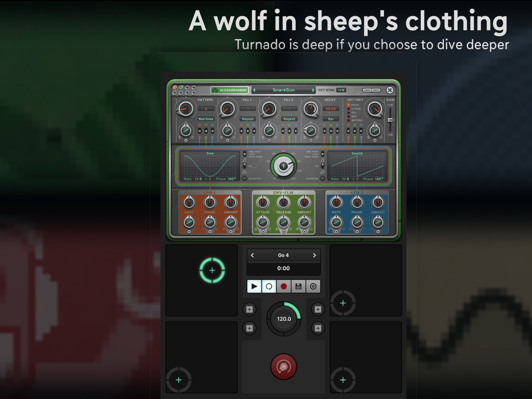
Task: Click the floppy disk save icon
Action: coord(298,286)
